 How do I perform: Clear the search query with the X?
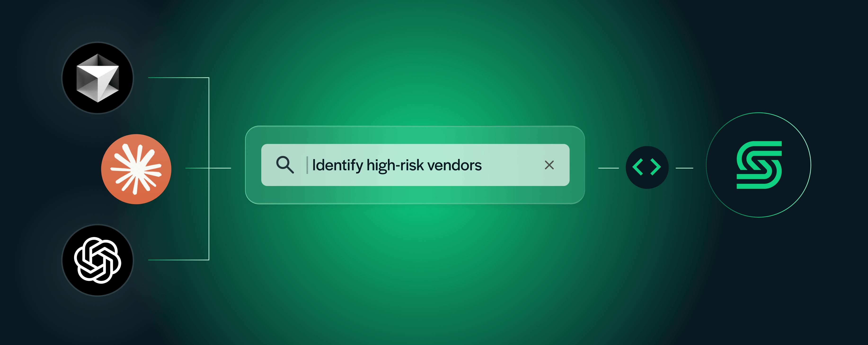coord(549,165)
